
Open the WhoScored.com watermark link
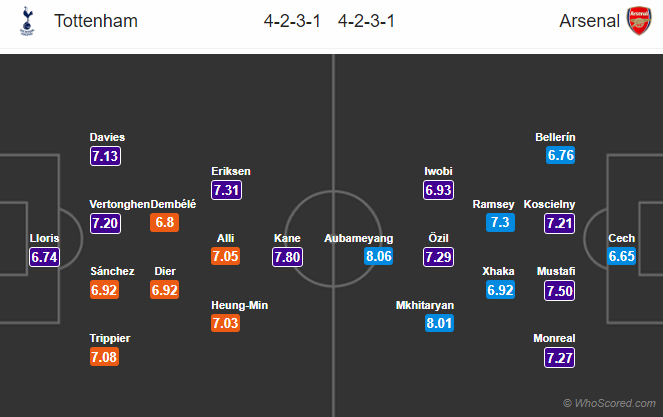click(608, 403)
